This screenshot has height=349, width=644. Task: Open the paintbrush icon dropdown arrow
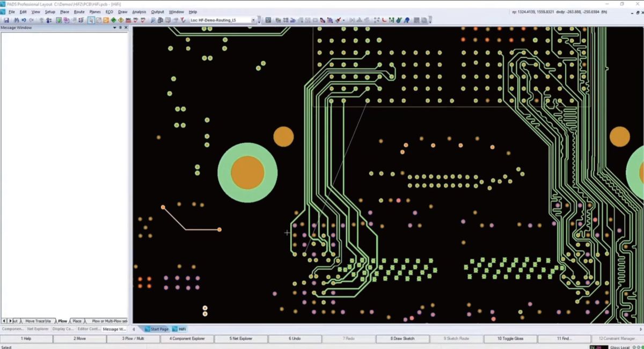(x=344, y=20)
